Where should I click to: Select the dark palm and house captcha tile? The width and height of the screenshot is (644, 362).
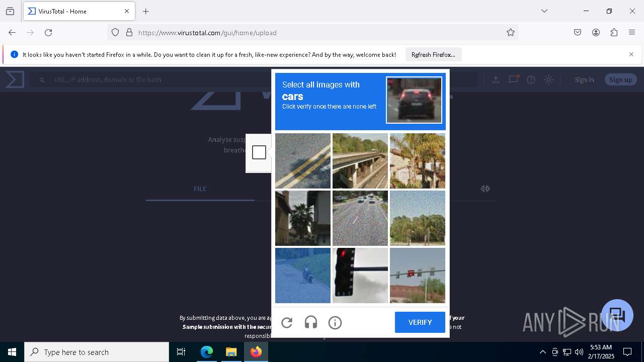[x=303, y=218]
